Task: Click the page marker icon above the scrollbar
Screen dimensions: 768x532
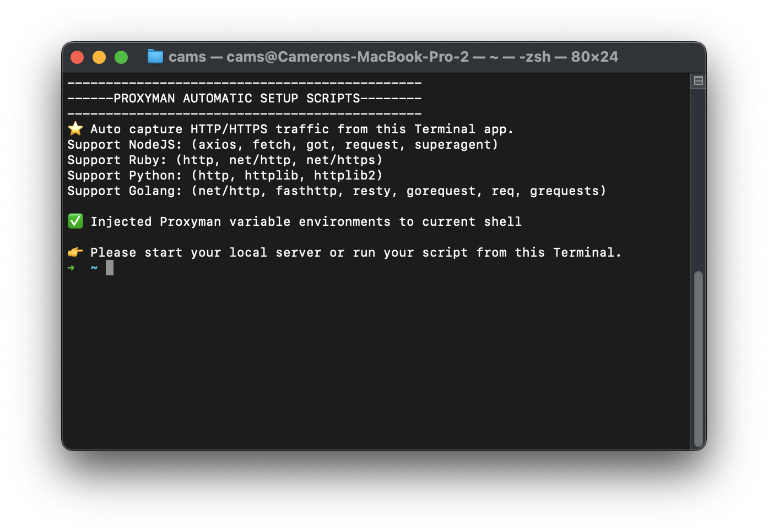Action: [697, 80]
